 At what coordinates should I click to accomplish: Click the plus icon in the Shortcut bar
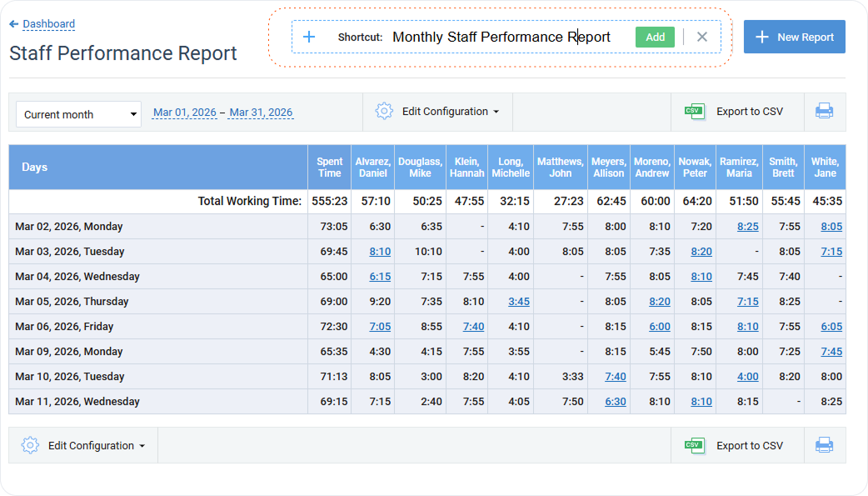pos(310,37)
